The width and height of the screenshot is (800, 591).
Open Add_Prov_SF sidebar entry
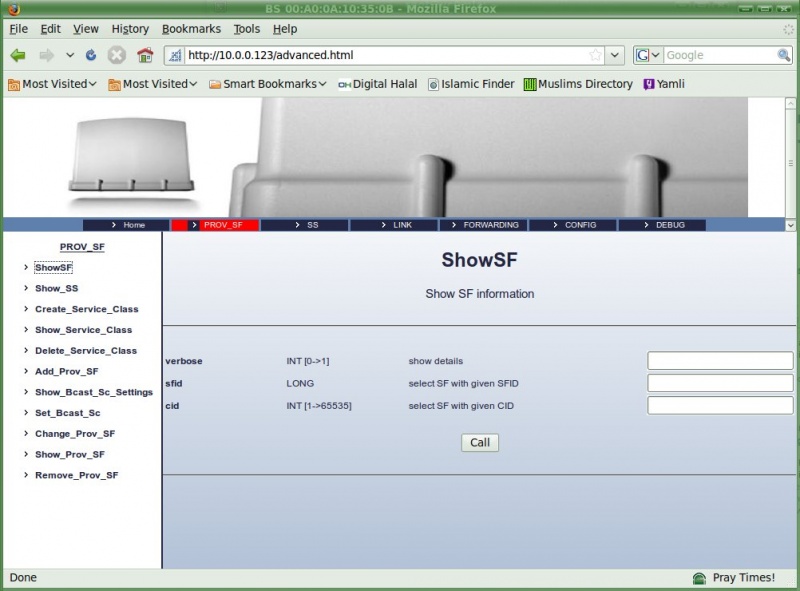click(x=67, y=372)
